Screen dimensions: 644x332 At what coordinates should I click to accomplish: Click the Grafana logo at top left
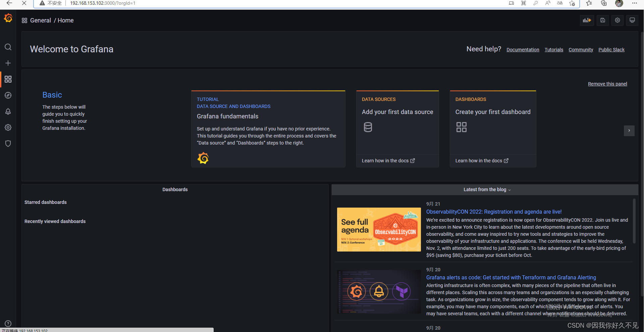click(8, 18)
